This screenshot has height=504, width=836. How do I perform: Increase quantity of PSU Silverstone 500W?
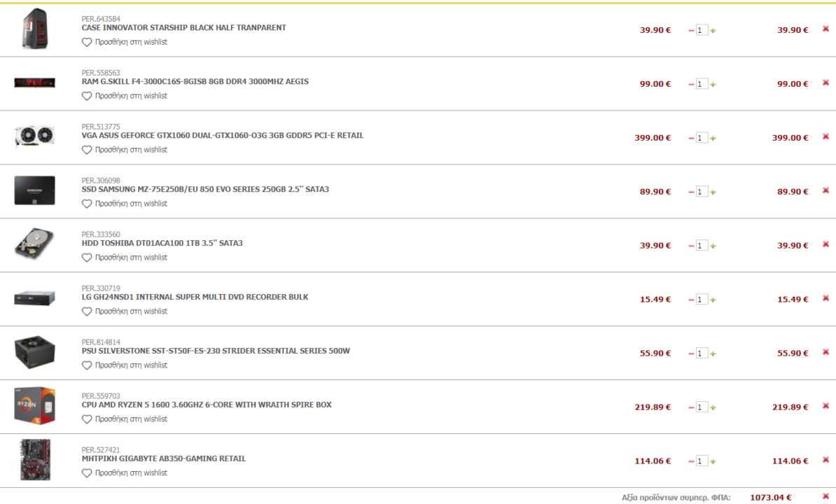[x=713, y=353]
